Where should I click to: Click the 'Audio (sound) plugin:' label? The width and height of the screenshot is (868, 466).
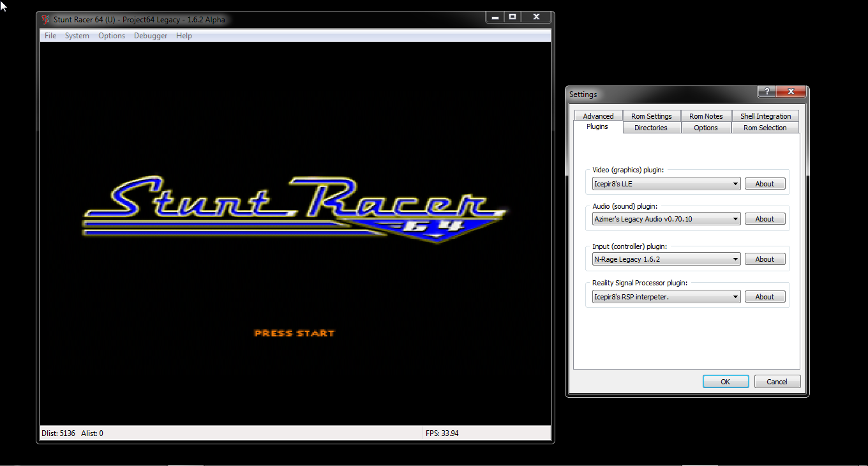pos(625,206)
